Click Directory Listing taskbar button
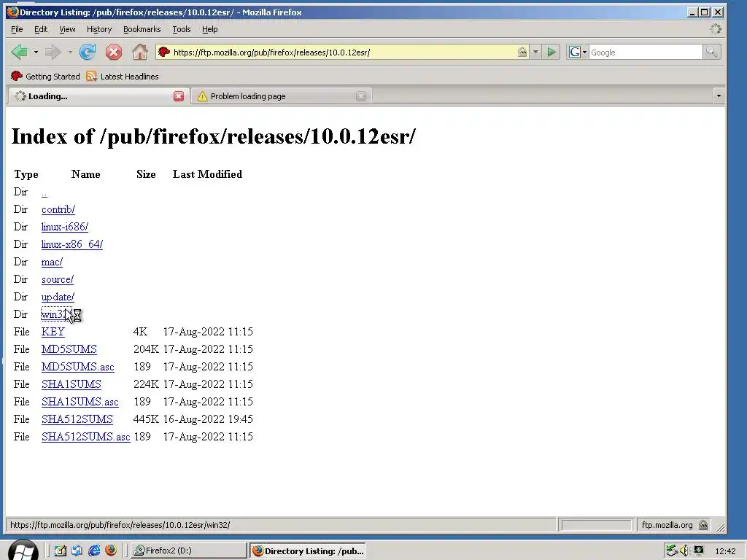The height and width of the screenshot is (560, 747). pyautogui.click(x=309, y=551)
